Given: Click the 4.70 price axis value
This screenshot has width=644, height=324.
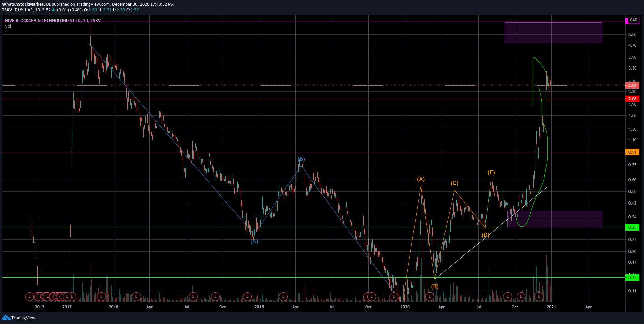Looking at the screenshot, I should point(632,45).
